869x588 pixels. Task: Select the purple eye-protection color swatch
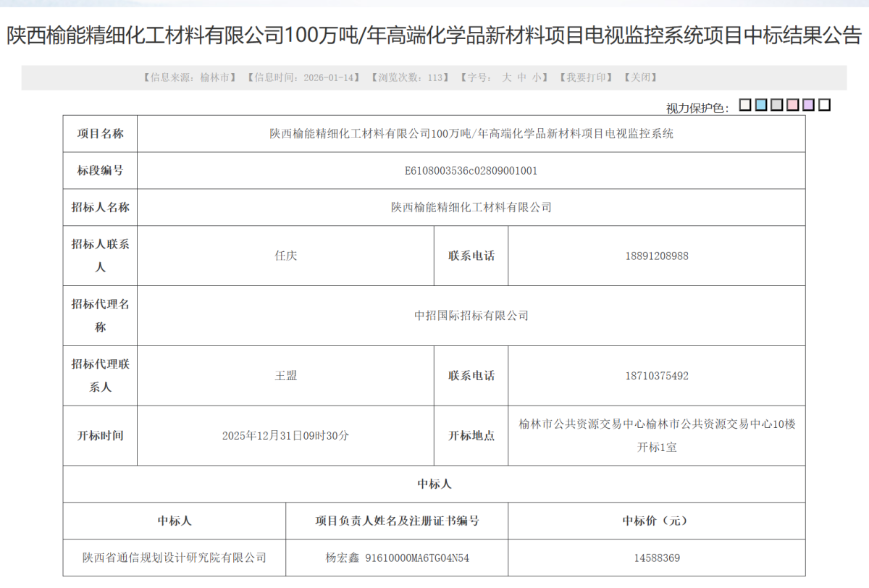808,106
